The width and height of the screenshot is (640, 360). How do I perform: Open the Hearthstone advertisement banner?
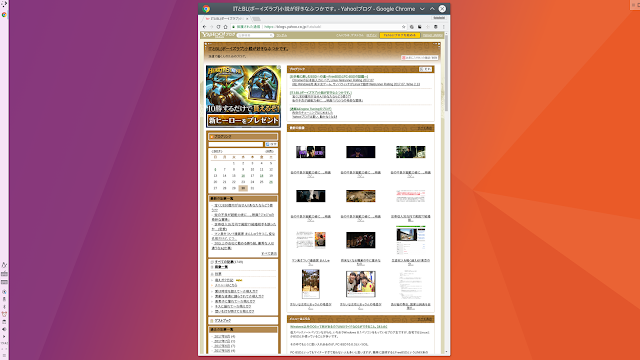[x=243, y=96]
